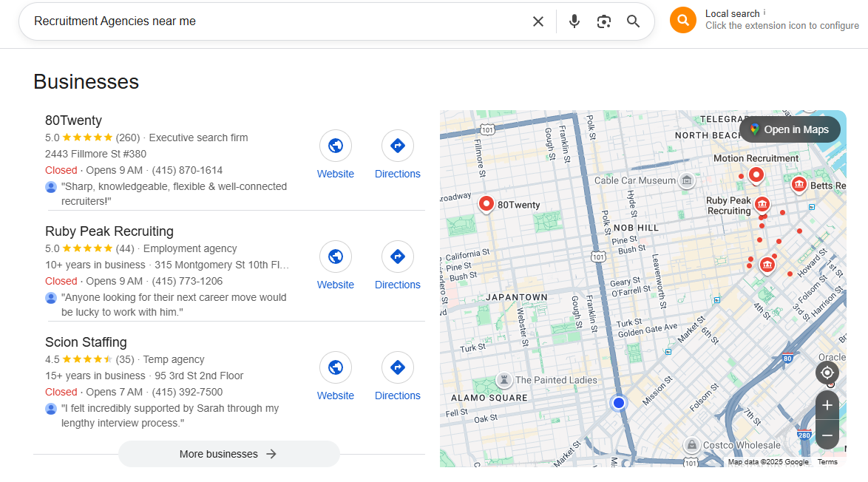Open the 80Twenty website globe icon

tap(336, 146)
